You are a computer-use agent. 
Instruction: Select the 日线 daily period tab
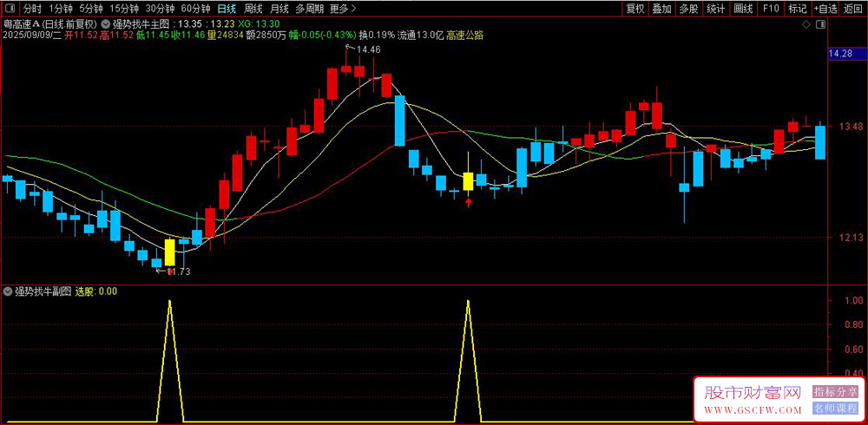coord(226,9)
